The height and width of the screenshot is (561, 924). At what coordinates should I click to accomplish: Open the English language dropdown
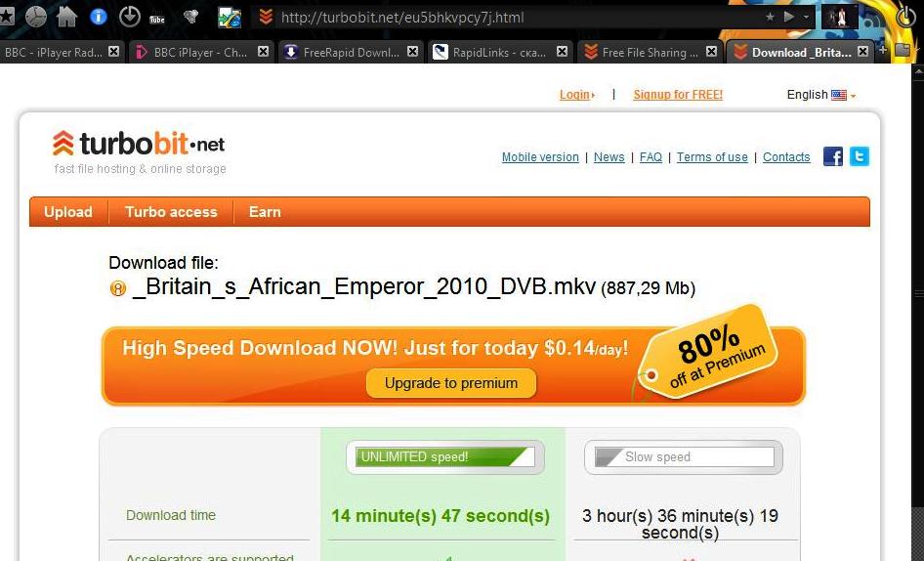tap(820, 95)
